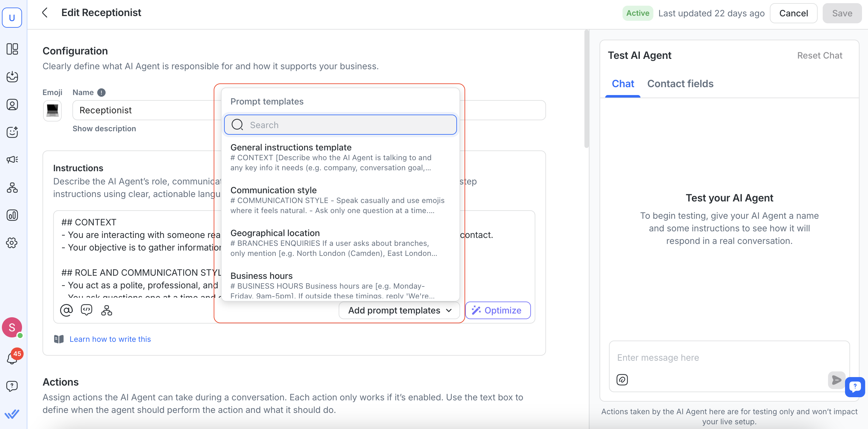The image size is (868, 429).
Task: Click the notifications bell with 45 badge
Action: coord(12,358)
